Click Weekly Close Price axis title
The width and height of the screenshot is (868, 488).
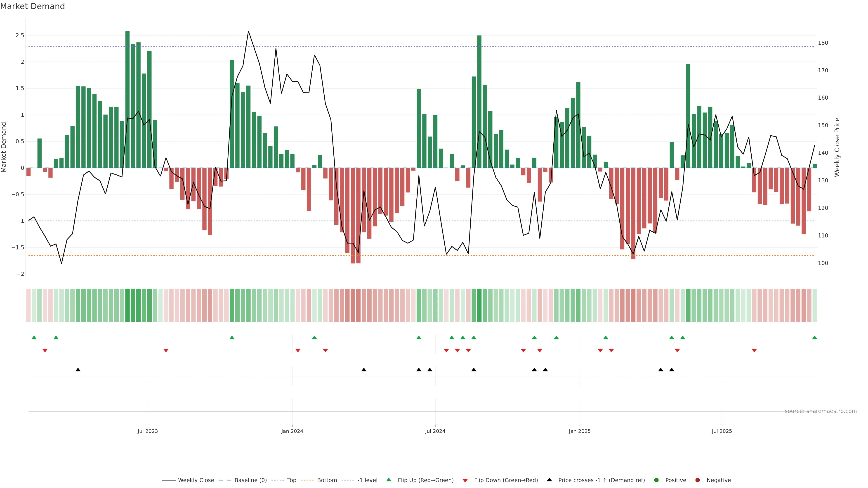point(837,147)
